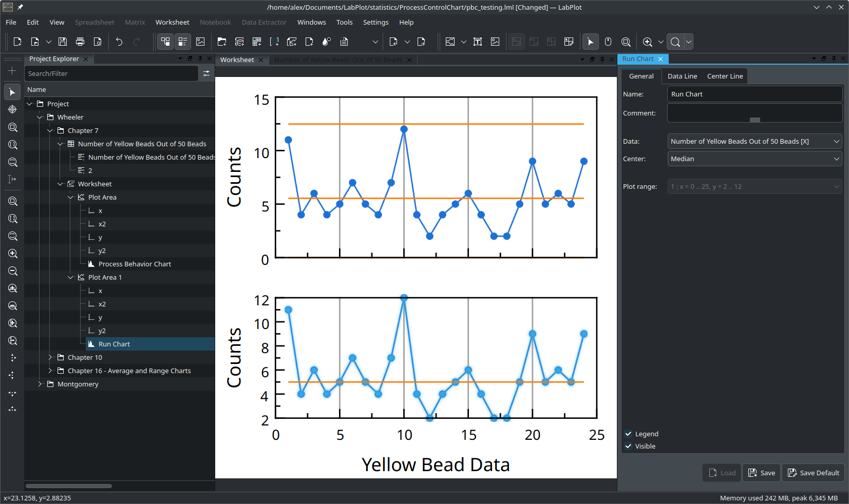This screenshot has width=849, height=504.
Task: Toggle the properties explorer dock button
Action: 183,42
